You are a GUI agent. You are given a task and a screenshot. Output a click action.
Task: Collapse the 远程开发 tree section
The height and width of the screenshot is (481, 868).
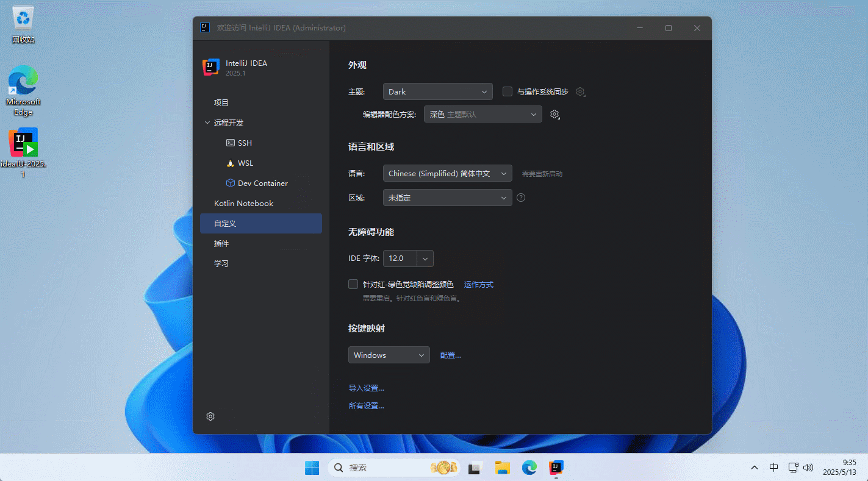tap(207, 123)
